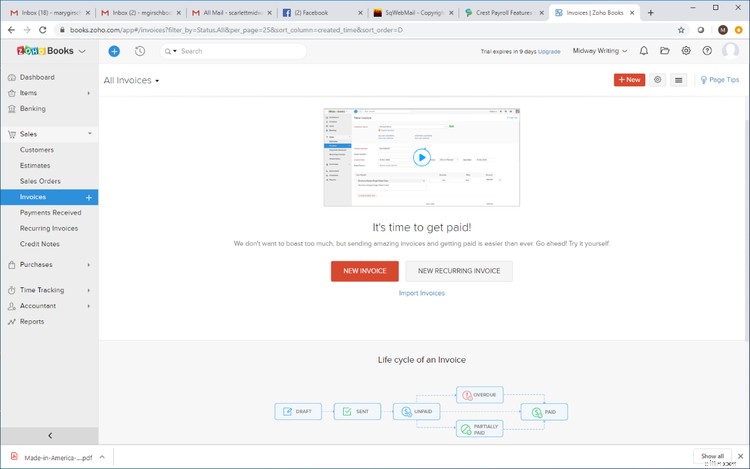Open the Chrome profile avatar M icon
Image resolution: width=750 pixels, height=469 pixels.
click(723, 30)
